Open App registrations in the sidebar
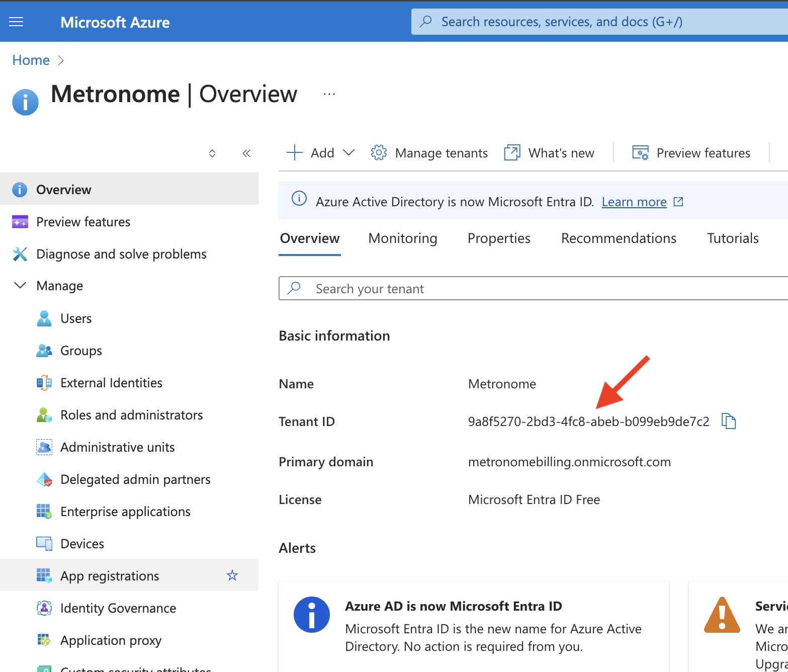This screenshot has height=672, width=788. tap(129, 575)
